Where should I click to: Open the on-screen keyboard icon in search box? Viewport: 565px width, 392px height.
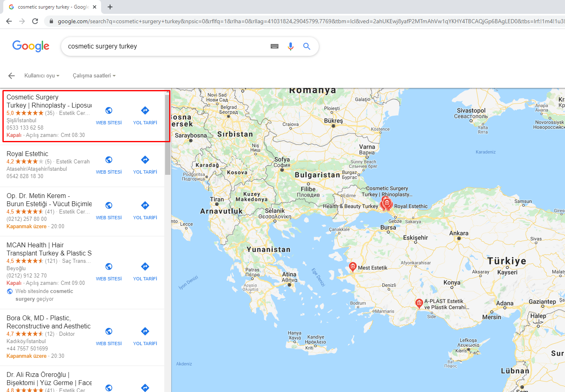click(275, 46)
